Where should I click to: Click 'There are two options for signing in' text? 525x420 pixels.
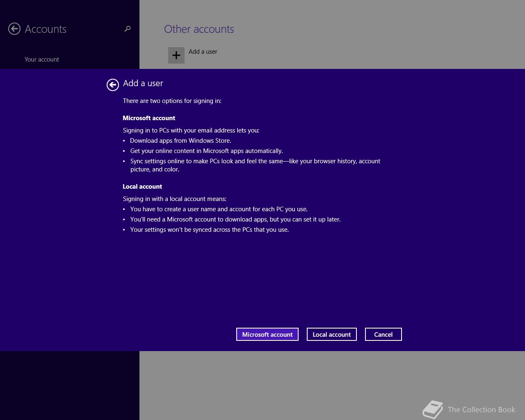coord(172,101)
